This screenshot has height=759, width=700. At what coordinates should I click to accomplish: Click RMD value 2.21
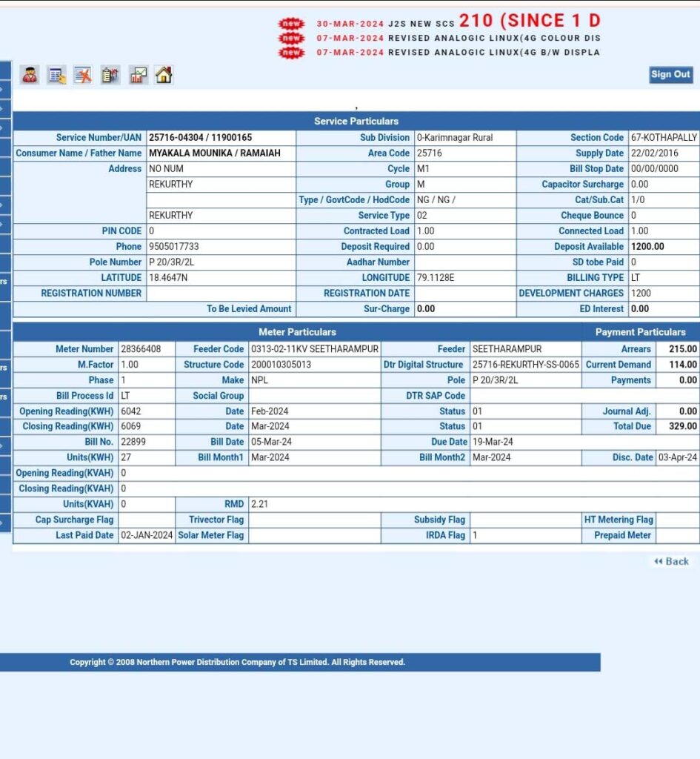[259, 504]
